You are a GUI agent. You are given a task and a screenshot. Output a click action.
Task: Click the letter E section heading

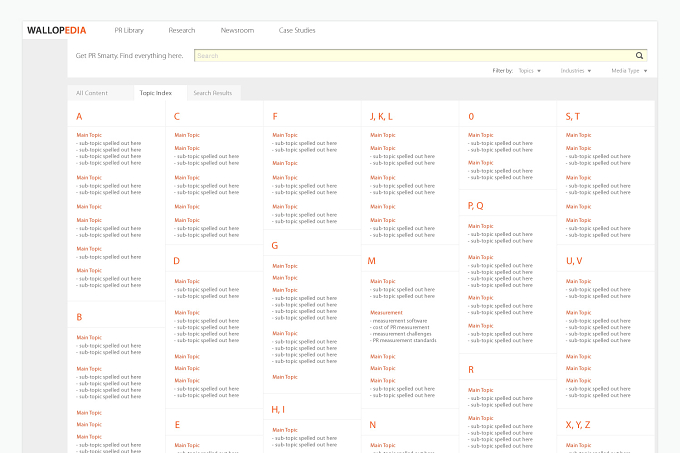tap(177, 425)
